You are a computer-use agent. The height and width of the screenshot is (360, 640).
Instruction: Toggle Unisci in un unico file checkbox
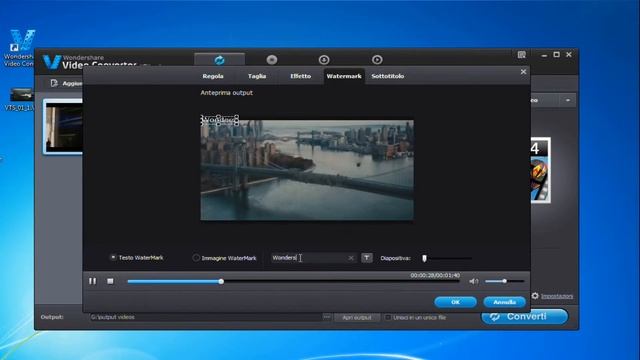pyautogui.click(x=388, y=317)
